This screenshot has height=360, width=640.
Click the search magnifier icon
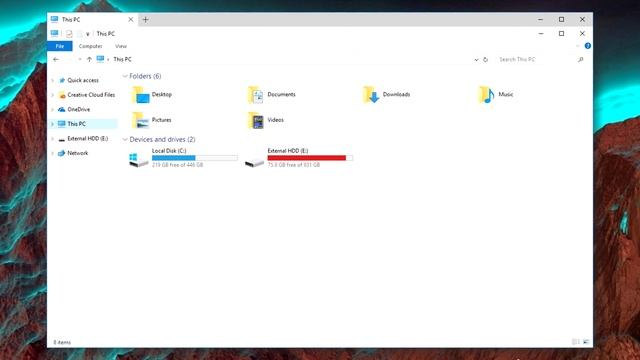pyautogui.click(x=581, y=60)
